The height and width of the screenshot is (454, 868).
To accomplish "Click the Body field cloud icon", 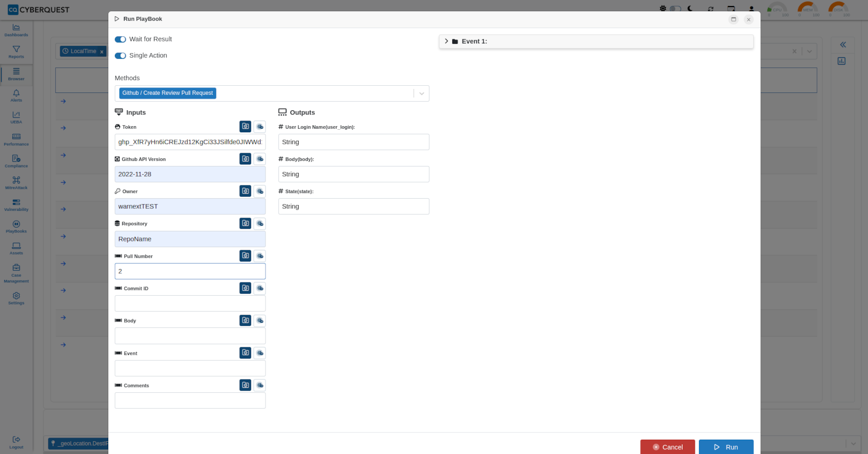I will (260, 320).
